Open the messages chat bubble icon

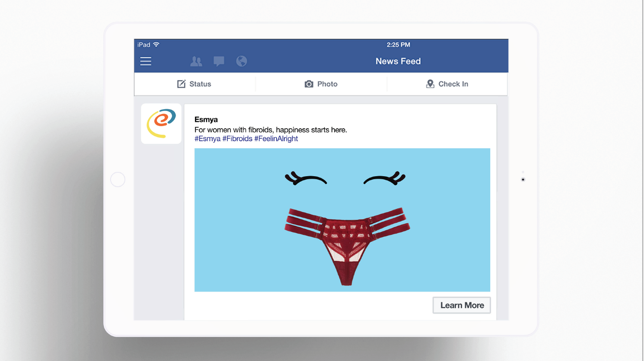[x=219, y=61]
